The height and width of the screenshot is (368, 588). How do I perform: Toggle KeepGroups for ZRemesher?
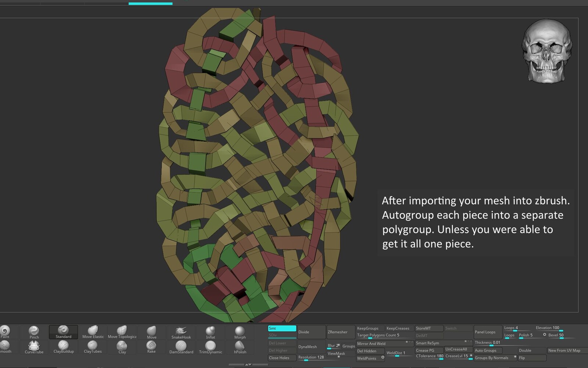click(x=370, y=328)
